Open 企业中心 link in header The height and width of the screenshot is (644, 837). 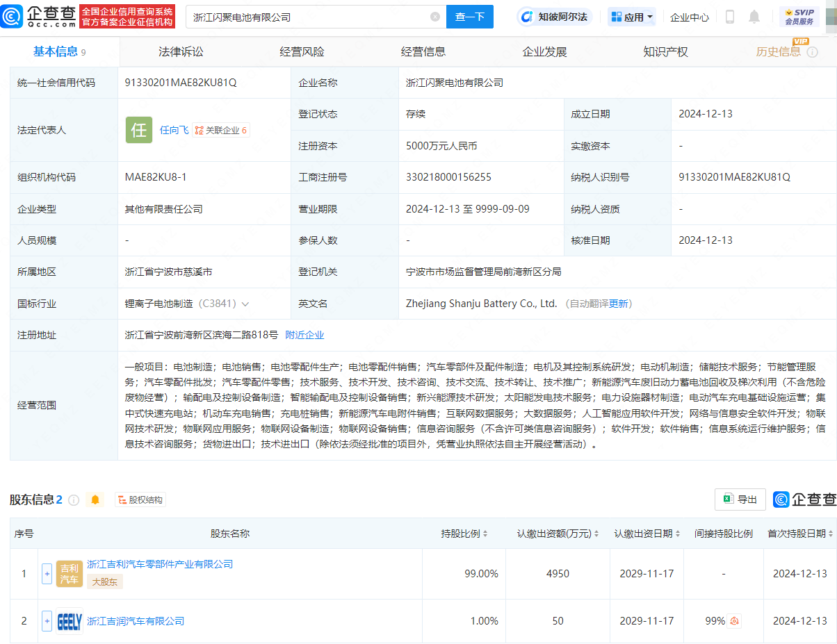point(690,17)
